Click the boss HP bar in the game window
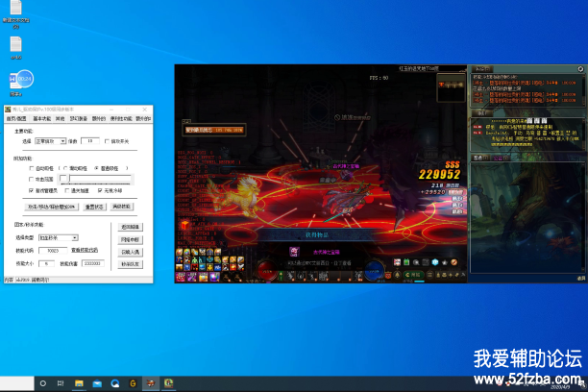This screenshot has width=588, height=392. point(213,130)
